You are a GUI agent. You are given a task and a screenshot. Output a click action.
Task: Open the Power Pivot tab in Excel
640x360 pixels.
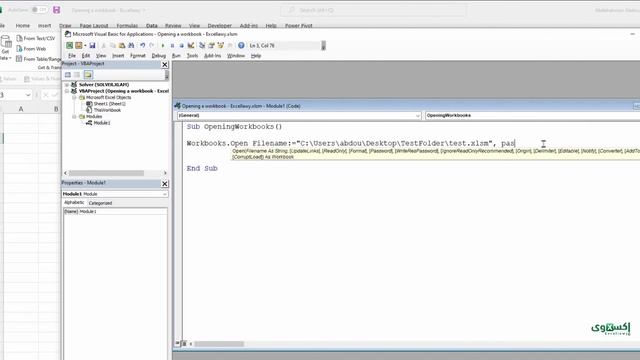[x=298, y=25]
